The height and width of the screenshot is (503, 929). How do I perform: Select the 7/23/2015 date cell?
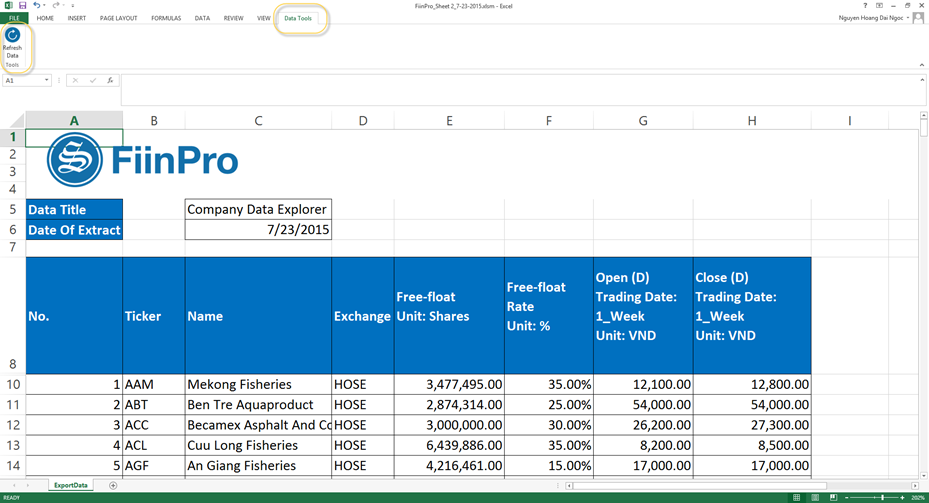[x=258, y=230]
